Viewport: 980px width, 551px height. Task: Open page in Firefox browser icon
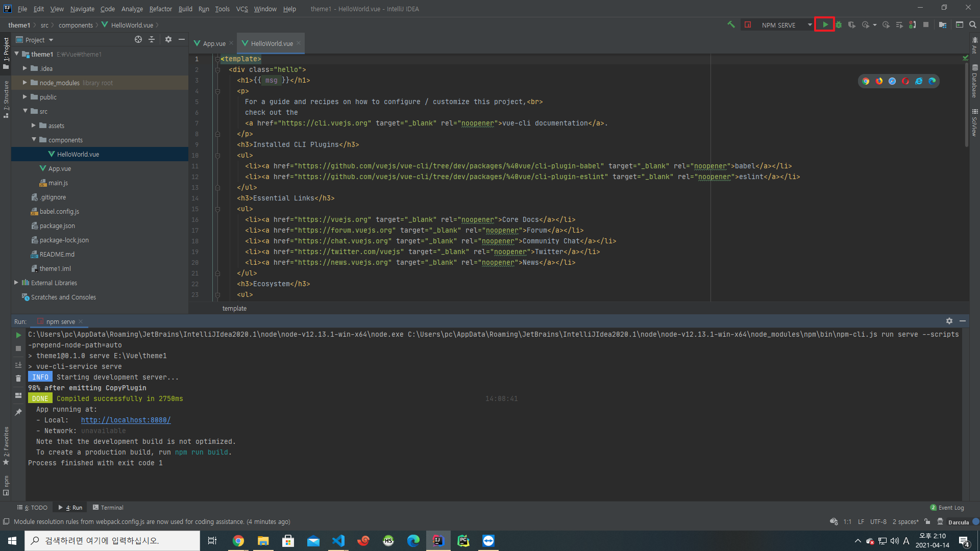(879, 81)
